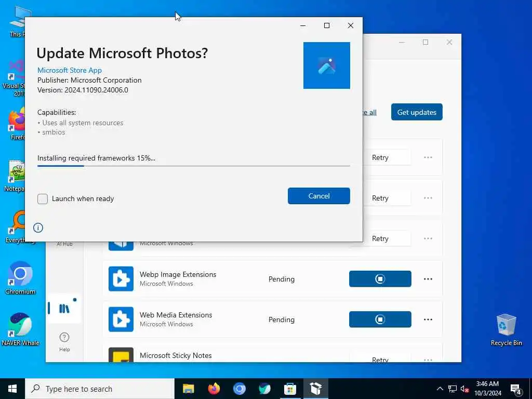Click the installation progress bar

[193, 166]
